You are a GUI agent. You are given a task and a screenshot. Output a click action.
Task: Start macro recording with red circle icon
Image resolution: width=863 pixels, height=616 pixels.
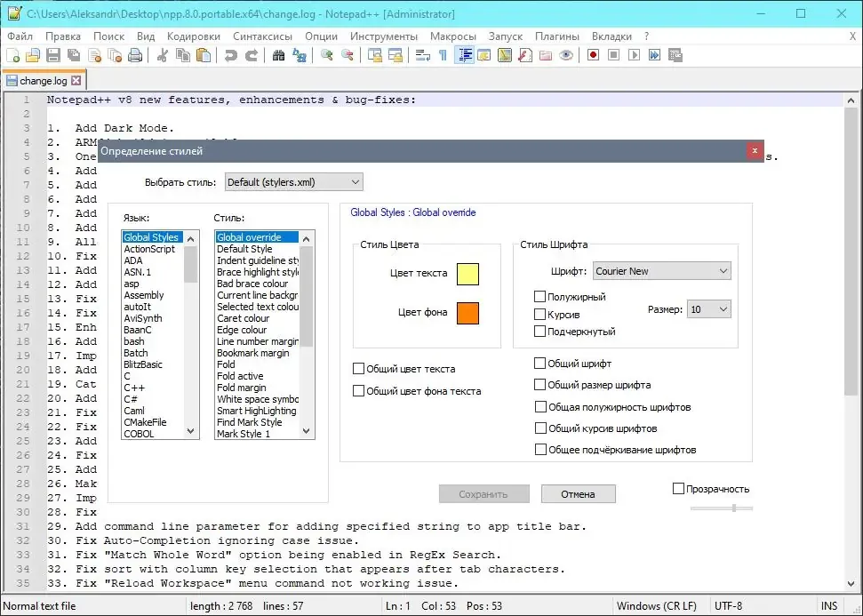[593, 55]
